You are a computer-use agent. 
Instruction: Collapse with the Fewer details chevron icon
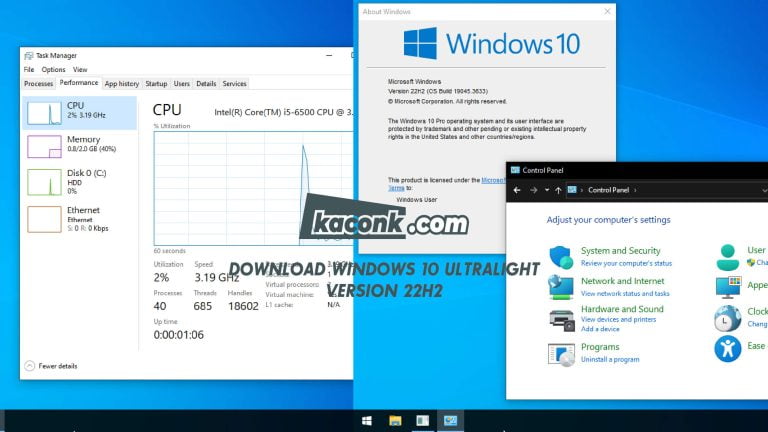pos(29,366)
